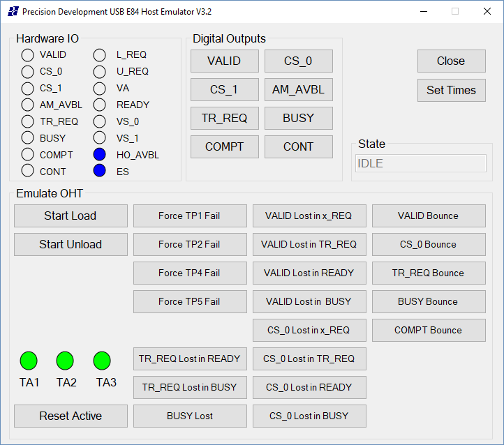
Task: Trigger CS_0 Lost in BUSY
Action: tap(309, 416)
